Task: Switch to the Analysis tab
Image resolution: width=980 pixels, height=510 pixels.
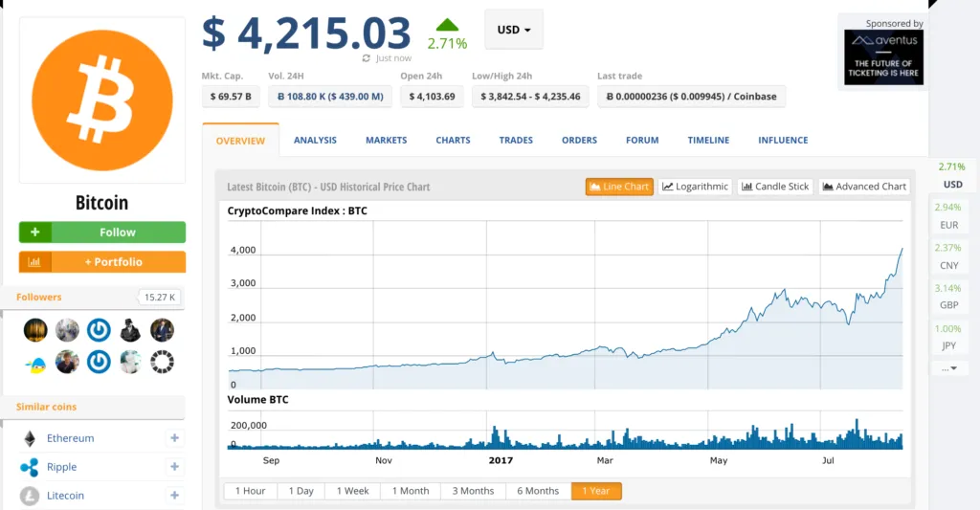Action: coord(315,140)
